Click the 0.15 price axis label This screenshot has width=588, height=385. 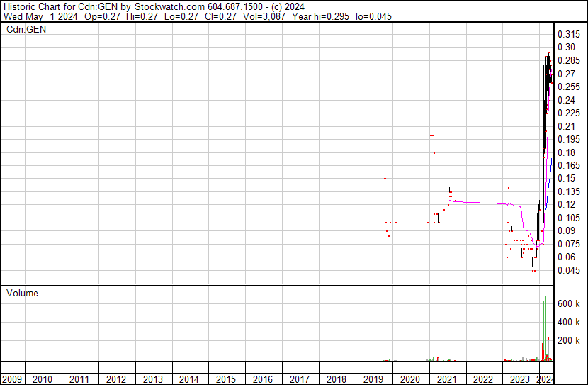(566, 178)
